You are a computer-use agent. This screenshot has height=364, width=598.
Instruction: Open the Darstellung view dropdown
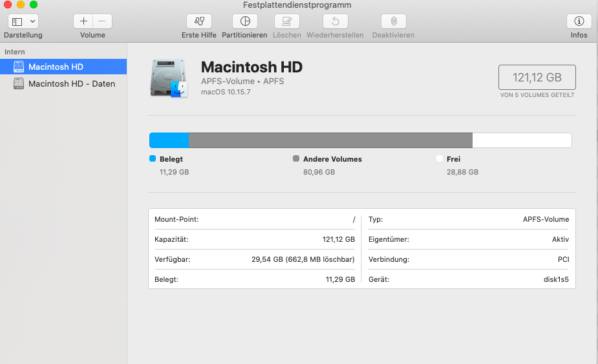coord(23,21)
